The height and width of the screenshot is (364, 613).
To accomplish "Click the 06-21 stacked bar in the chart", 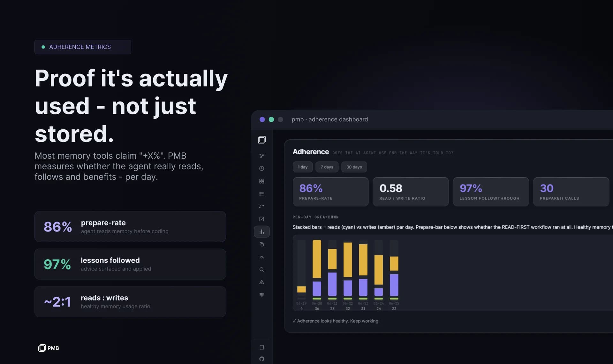I will click(x=332, y=268).
